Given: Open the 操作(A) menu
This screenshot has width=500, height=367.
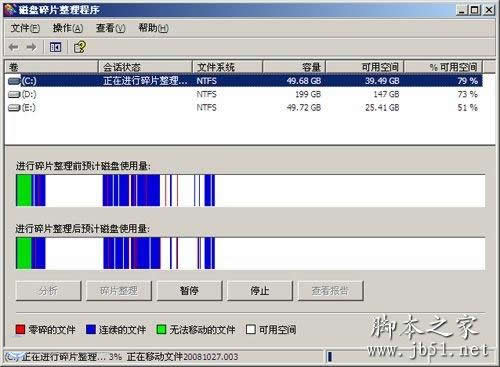Looking at the screenshot, I should pos(68,28).
